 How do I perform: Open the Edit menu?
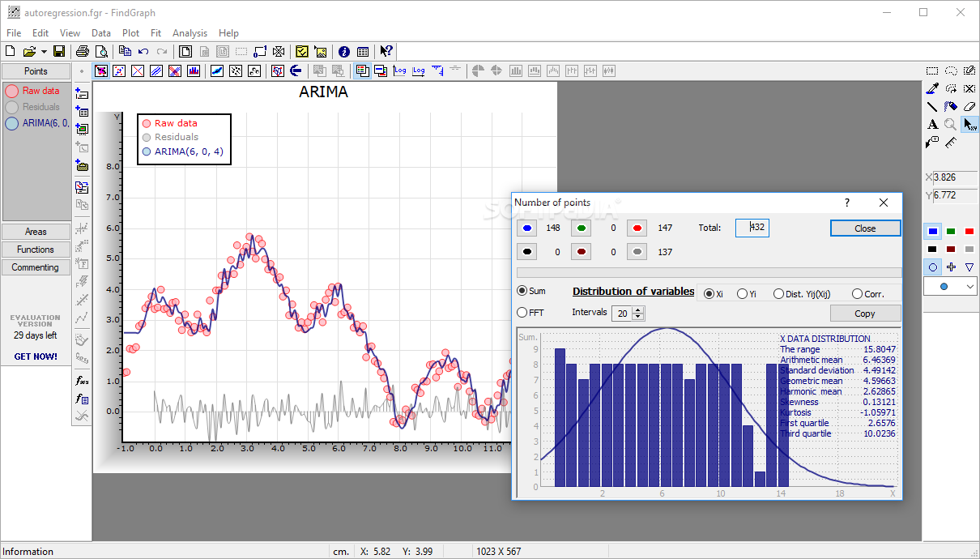(x=40, y=33)
